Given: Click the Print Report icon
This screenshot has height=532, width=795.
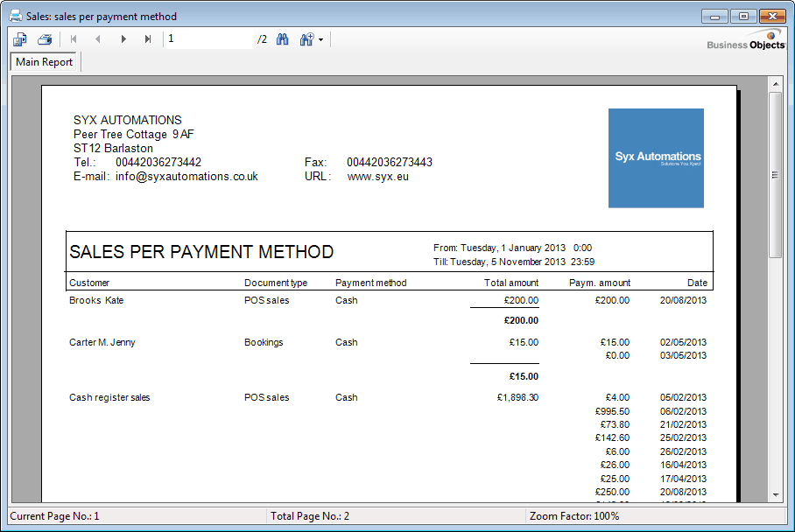Looking at the screenshot, I should (45, 39).
